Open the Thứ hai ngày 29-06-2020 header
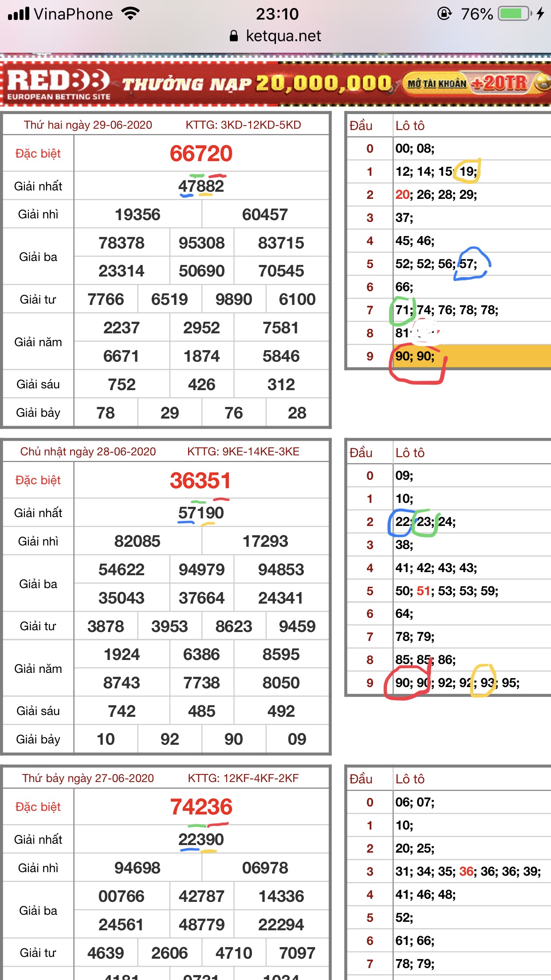The image size is (551, 980). 88,125
